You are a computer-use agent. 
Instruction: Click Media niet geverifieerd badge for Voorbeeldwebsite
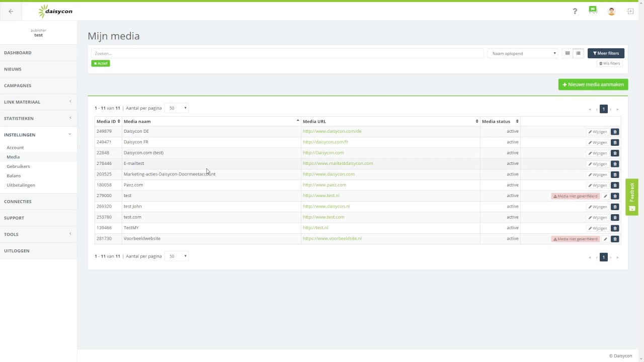coord(576,239)
